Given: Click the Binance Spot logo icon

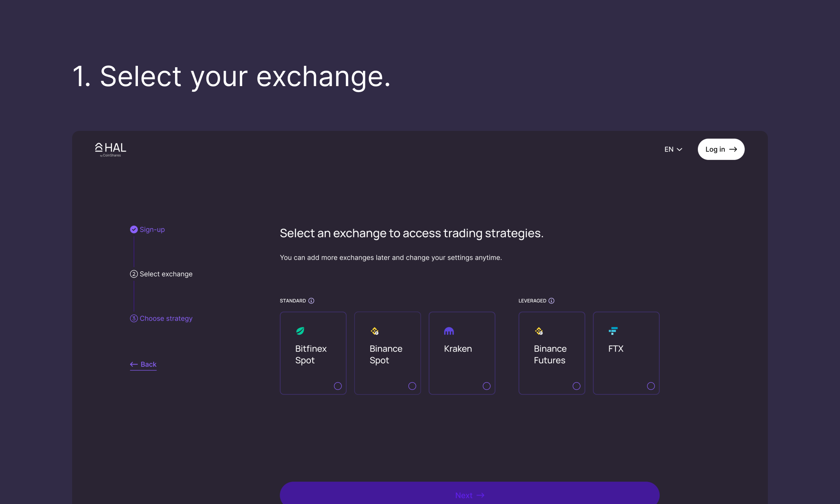Looking at the screenshot, I should (374, 331).
